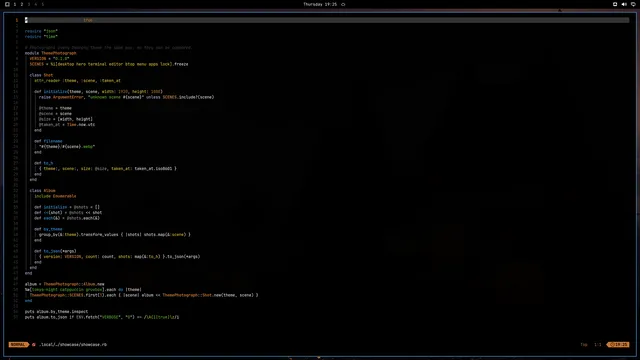Click line number 1 in the gutter
This screenshot has height=360, width=640.
point(17,20)
